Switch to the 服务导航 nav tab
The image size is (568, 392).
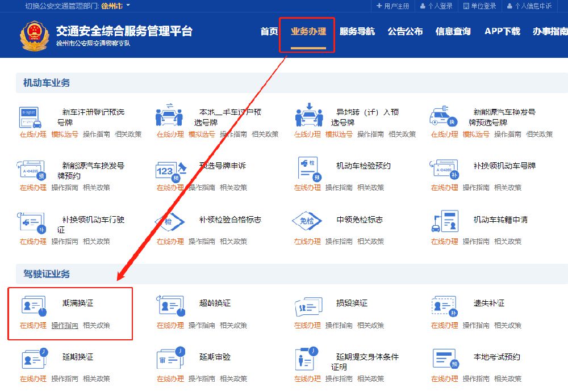(357, 32)
